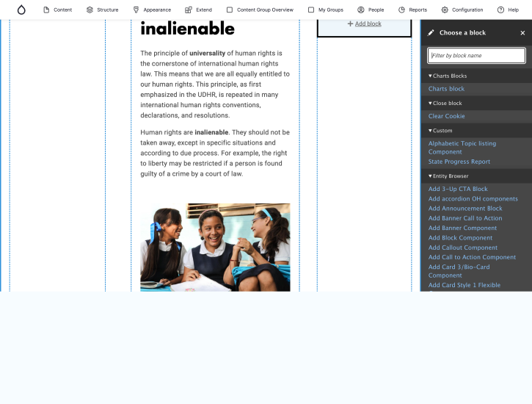Open the People admin page
The height and width of the screenshot is (404, 532).
(x=371, y=10)
